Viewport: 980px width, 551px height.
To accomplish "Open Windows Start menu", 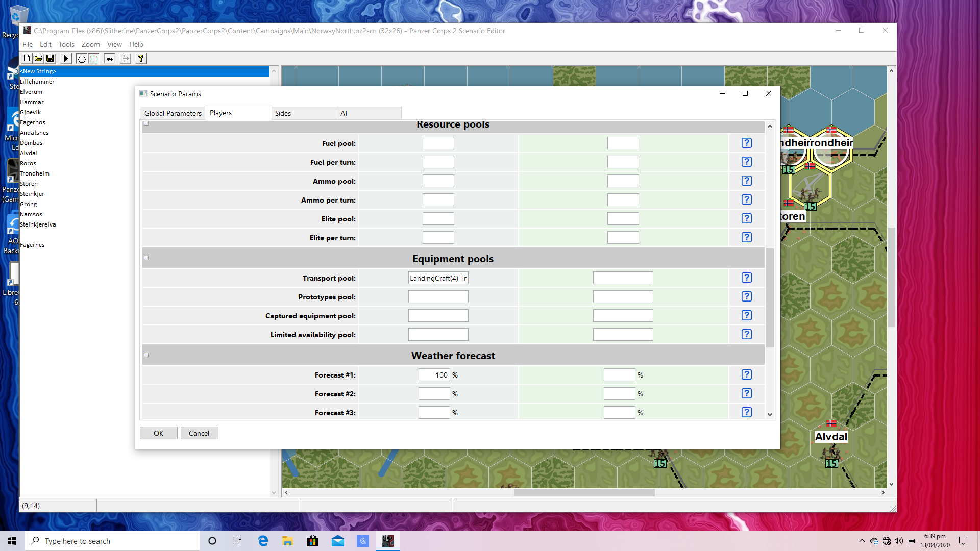I will [x=12, y=541].
